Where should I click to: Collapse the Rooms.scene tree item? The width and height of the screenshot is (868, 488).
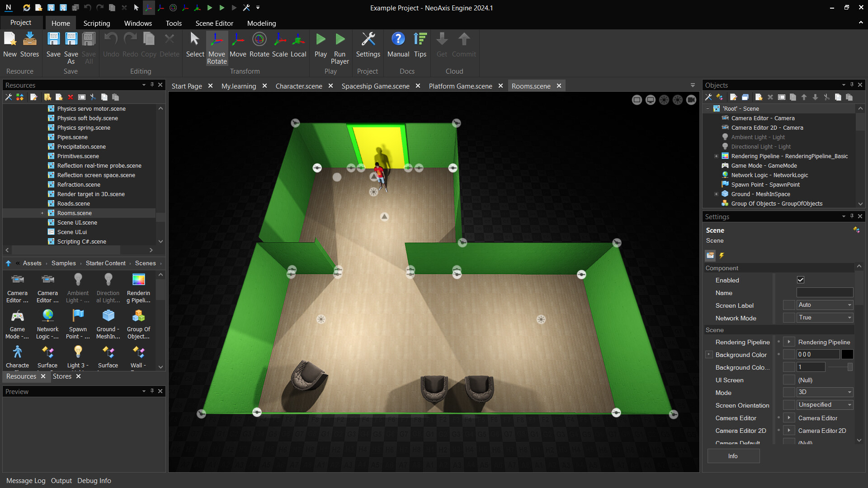tap(42, 213)
